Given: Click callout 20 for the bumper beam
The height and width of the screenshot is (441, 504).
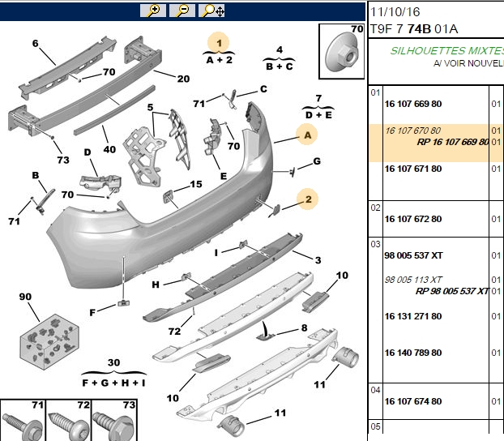Looking at the screenshot, I should [x=183, y=79].
